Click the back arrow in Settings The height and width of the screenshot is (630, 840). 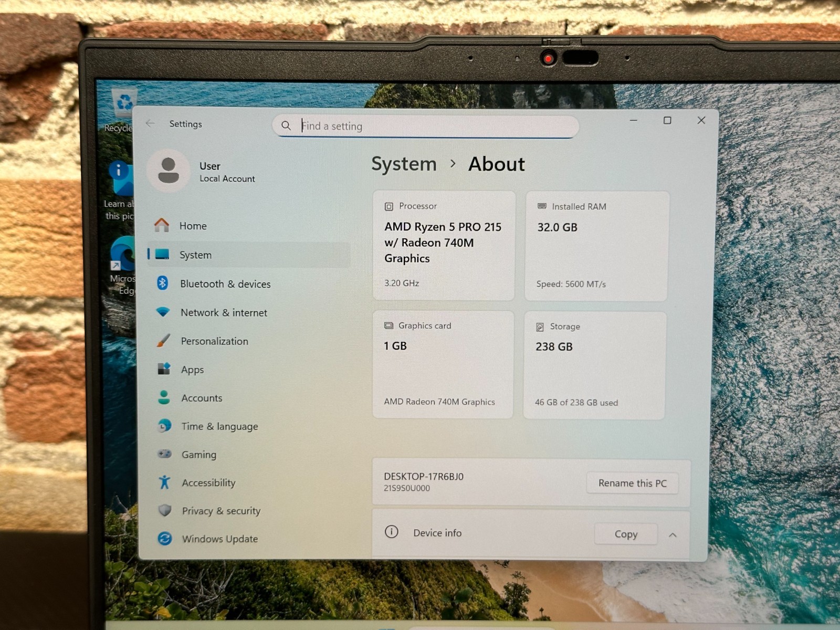[x=150, y=123]
